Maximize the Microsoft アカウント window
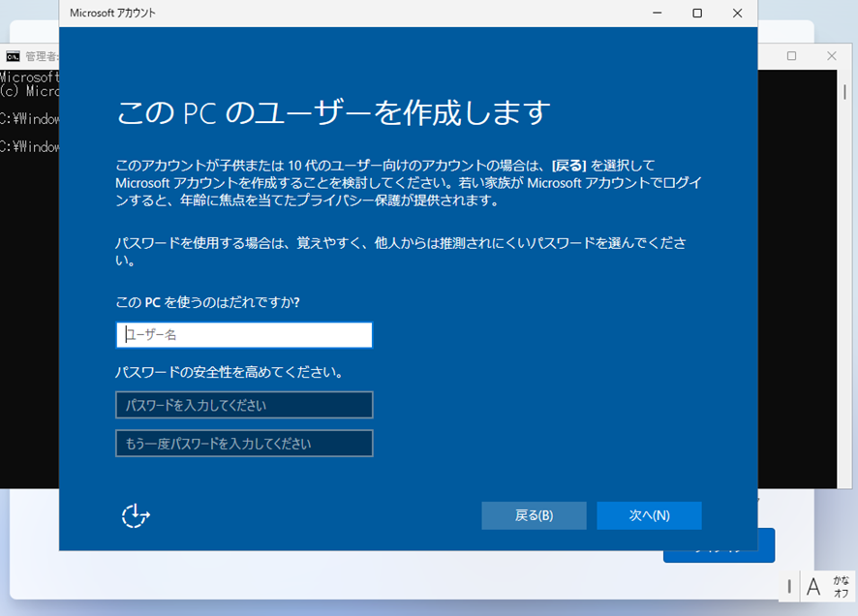Viewport: 858px width, 616px height. click(x=697, y=14)
